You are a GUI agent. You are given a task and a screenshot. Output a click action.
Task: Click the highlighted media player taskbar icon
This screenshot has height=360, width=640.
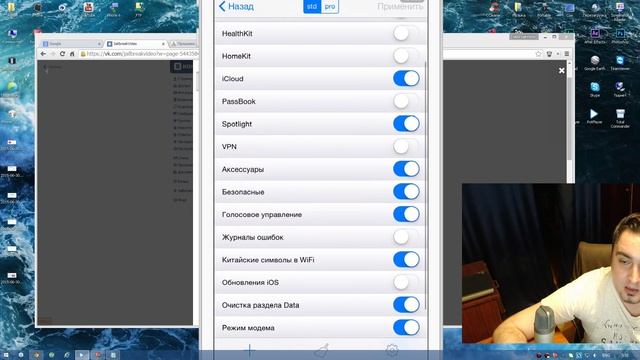point(82,355)
